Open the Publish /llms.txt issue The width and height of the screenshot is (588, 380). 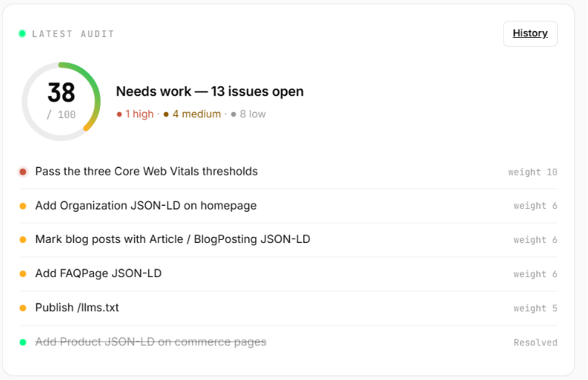[77, 307]
